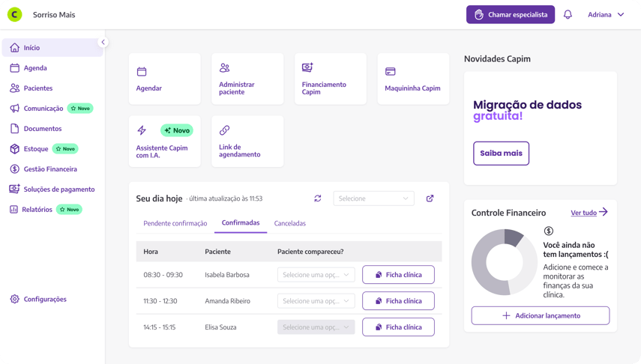Viewport: 641px width, 364px height.
Task: Switch to the Canceladas tab
Action: tap(289, 223)
